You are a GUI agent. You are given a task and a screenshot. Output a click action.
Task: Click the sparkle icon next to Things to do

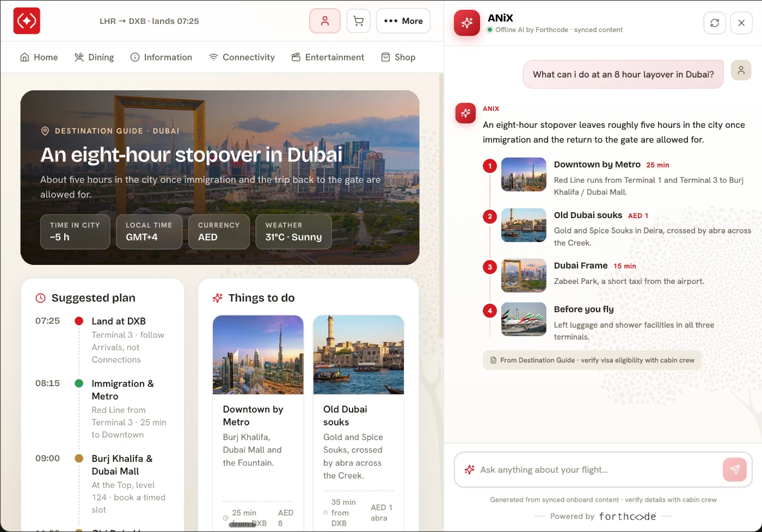218,298
